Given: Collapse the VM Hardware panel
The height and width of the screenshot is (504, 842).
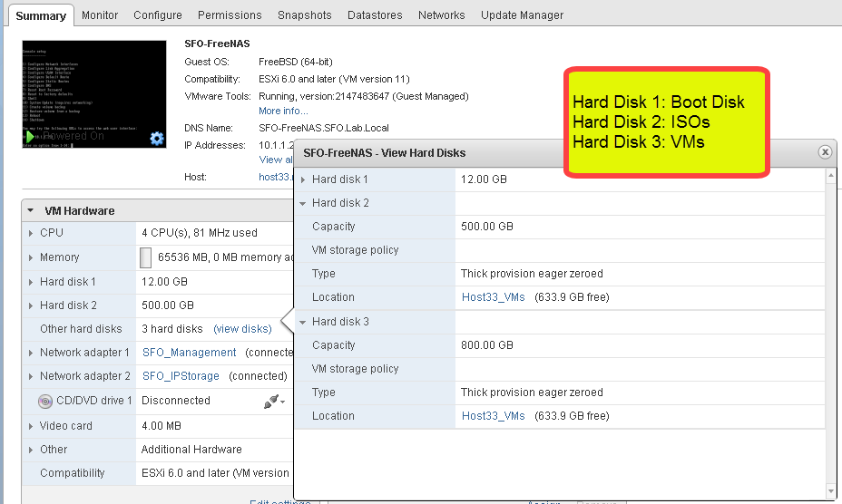Looking at the screenshot, I should [31, 211].
